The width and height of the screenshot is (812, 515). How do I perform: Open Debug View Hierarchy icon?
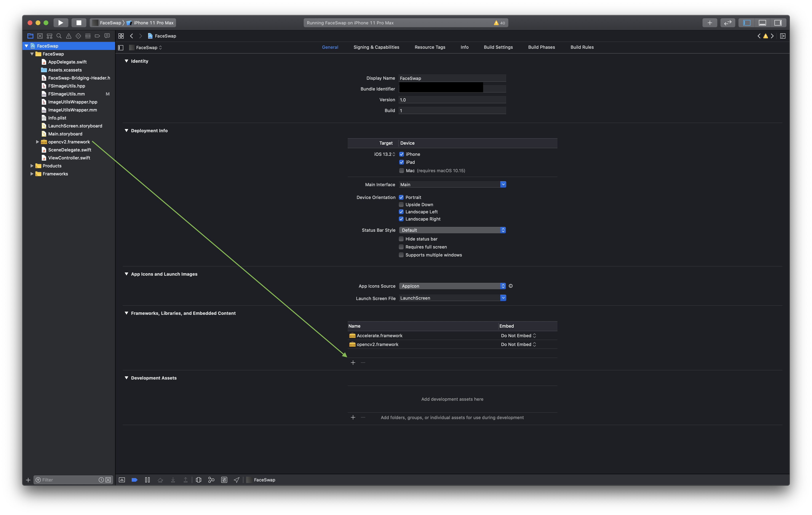click(x=199, y=480)
